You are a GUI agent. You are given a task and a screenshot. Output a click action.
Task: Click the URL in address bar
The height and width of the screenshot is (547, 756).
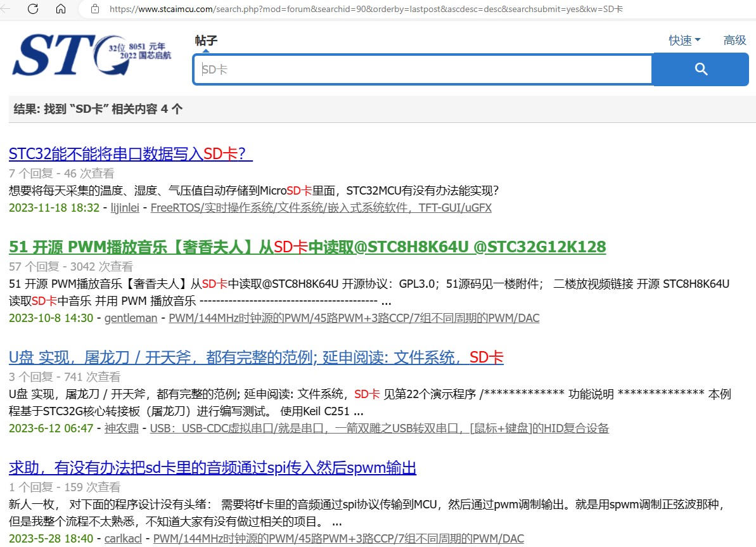(366, 9)
